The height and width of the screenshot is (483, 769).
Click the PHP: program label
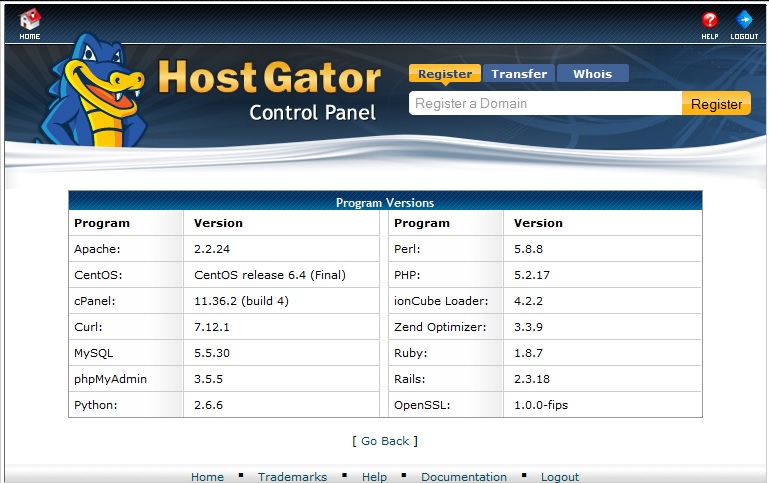(407, 275)
